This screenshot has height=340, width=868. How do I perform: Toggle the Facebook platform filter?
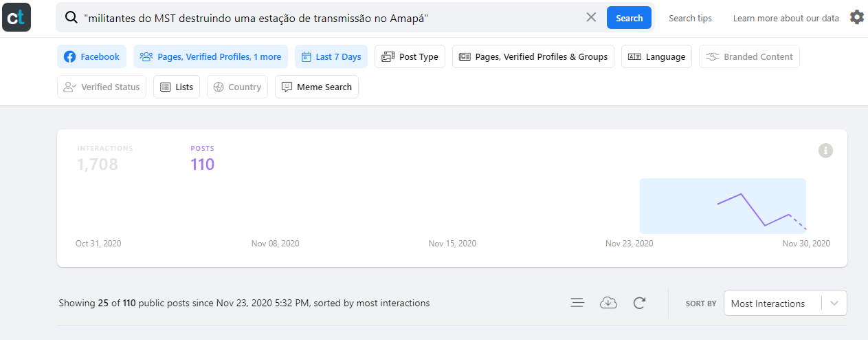coord(91,57)
